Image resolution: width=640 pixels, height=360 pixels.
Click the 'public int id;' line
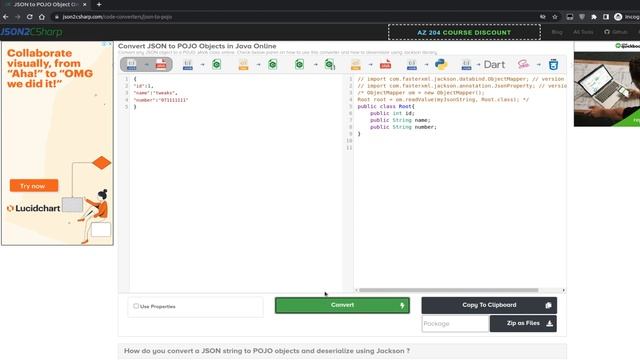click(392, 113)
